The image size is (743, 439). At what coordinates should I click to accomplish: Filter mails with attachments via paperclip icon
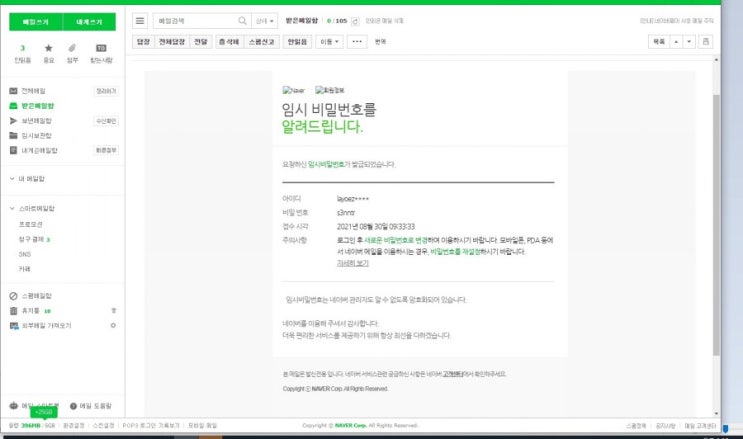point(72,53)
